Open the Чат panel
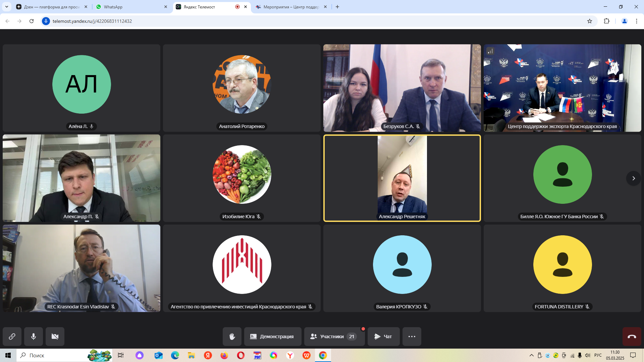 [x=383, y=337]
